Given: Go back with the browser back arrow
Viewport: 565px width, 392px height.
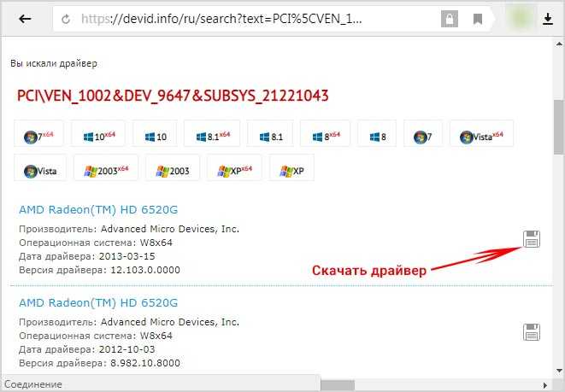Looking at the screenshot, I should tap(25, 19).
